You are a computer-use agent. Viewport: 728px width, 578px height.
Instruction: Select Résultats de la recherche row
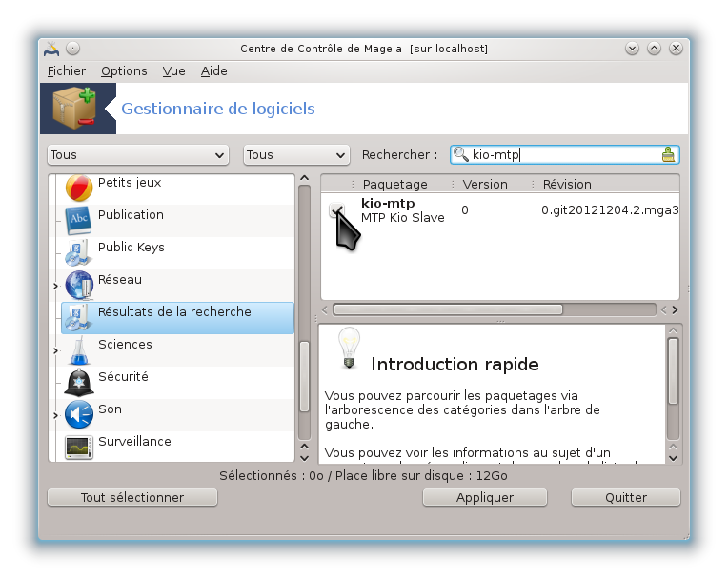tap(177, 318)
